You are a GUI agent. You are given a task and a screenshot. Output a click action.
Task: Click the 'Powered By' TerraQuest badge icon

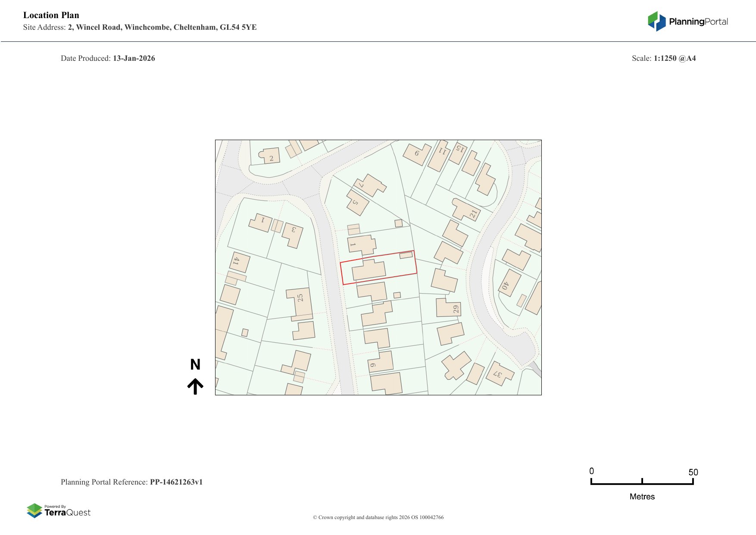point(34,510)
